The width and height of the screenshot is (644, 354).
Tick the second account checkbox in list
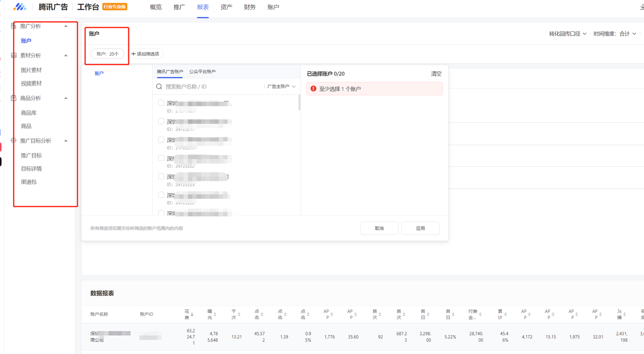[x=161, y=121]
